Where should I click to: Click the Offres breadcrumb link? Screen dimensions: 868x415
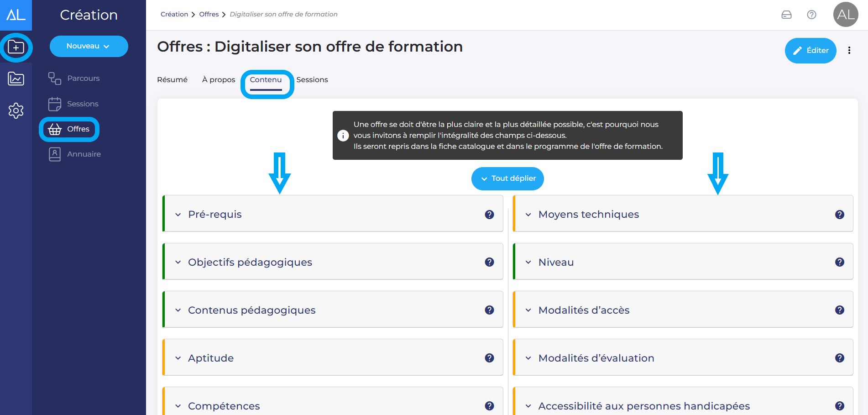(x=209, y=15)
